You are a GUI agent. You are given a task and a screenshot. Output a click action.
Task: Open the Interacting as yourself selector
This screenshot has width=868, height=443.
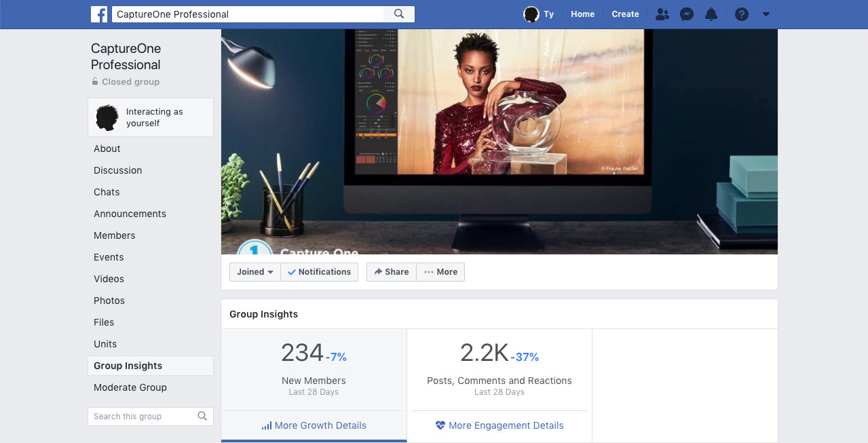(151, 117)
